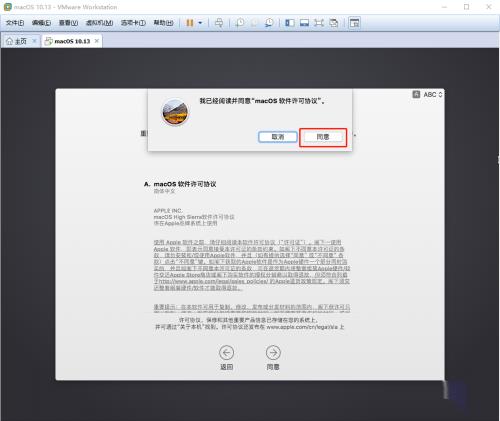Screen dimensions: 500x421
Task: Toggle the thumbnail bar icon
Action: 304,23
